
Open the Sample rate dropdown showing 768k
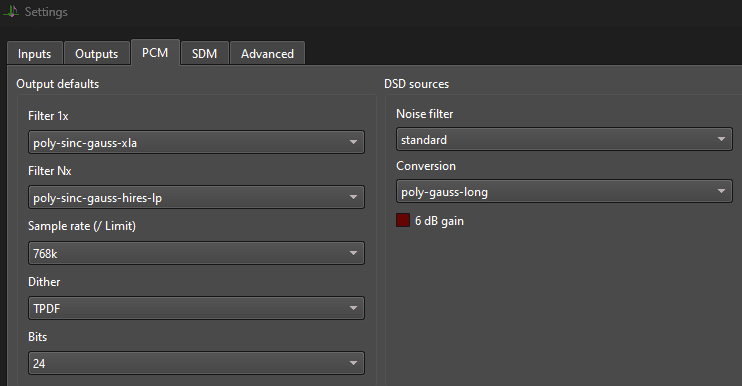196,253
